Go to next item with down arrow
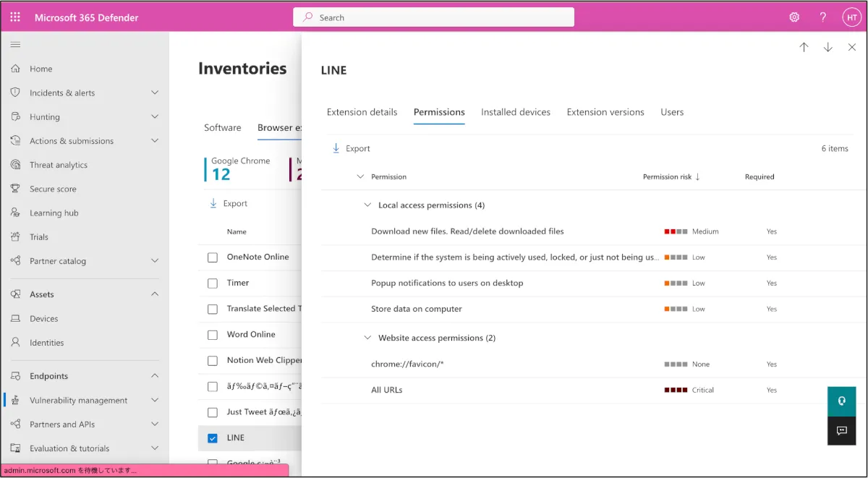 coord(827,47)
